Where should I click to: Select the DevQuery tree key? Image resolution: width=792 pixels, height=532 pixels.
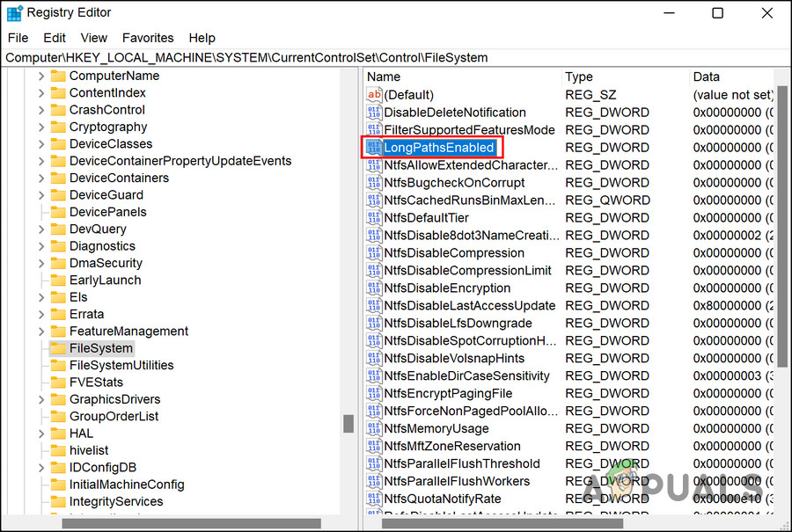pos(98,230)
